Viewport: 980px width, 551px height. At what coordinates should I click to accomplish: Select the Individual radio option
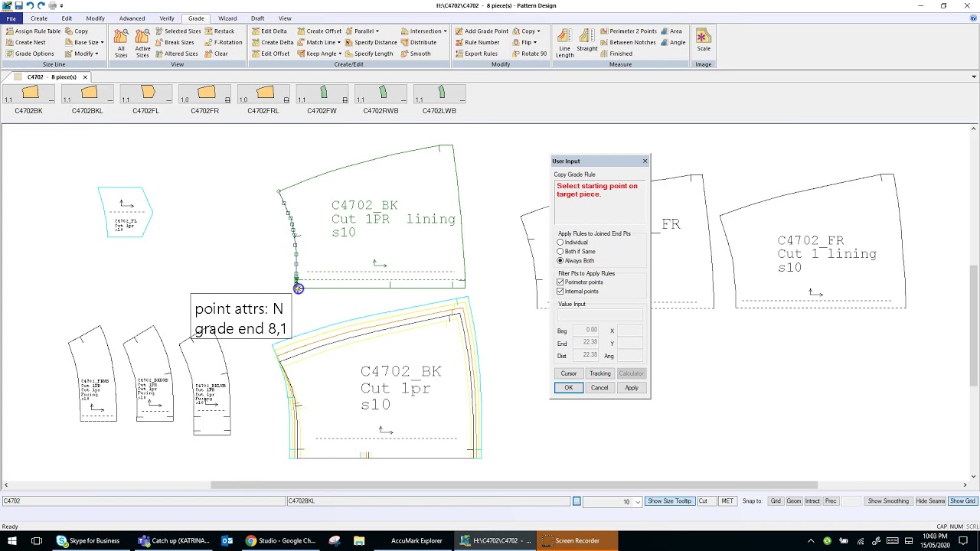tap(560, 243)
